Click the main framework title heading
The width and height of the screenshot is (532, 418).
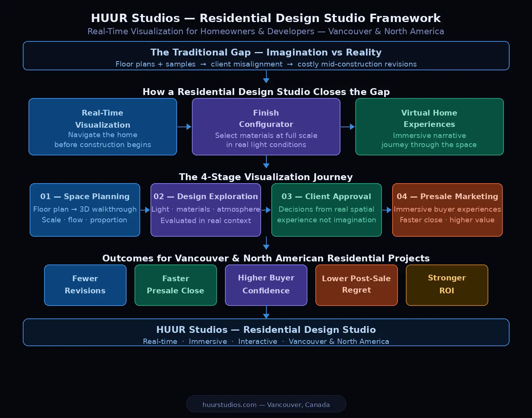(266, 18)
